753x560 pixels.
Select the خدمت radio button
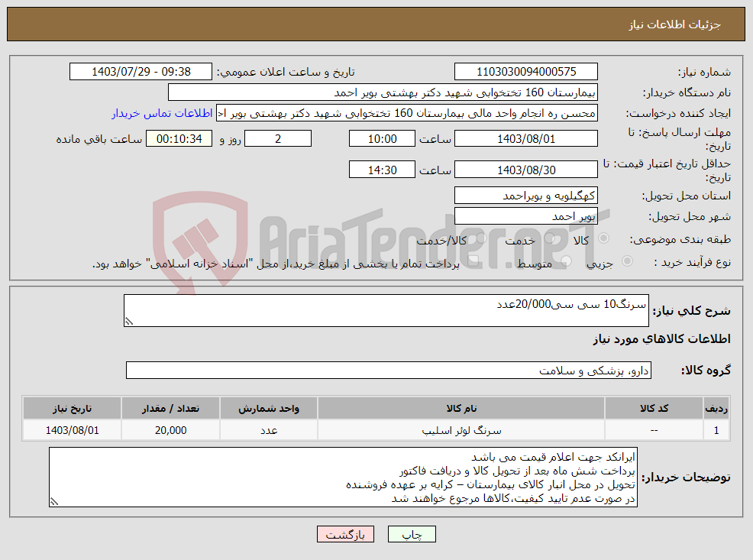point(551,238)
